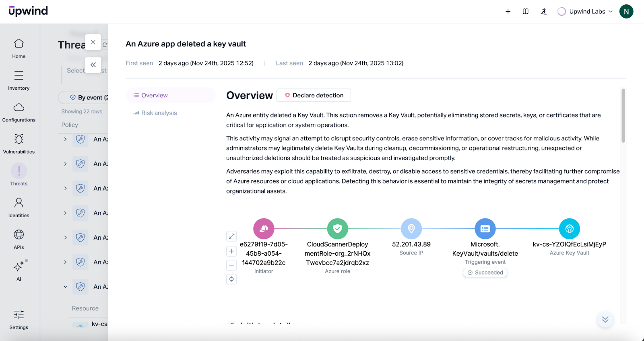The width and height of the screenshot is (644, 341).
Task: Open the APIs globe icon
Action: (x=19, y=239)
